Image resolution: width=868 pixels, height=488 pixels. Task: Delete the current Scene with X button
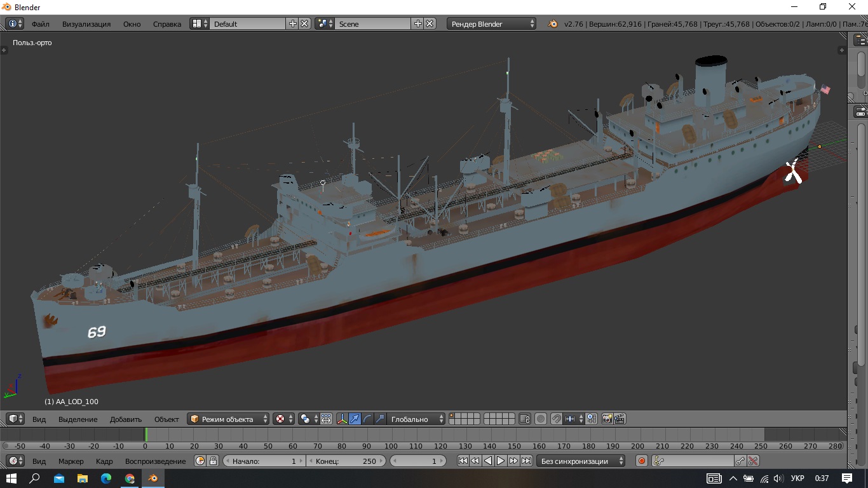click(x=430, y=24)
